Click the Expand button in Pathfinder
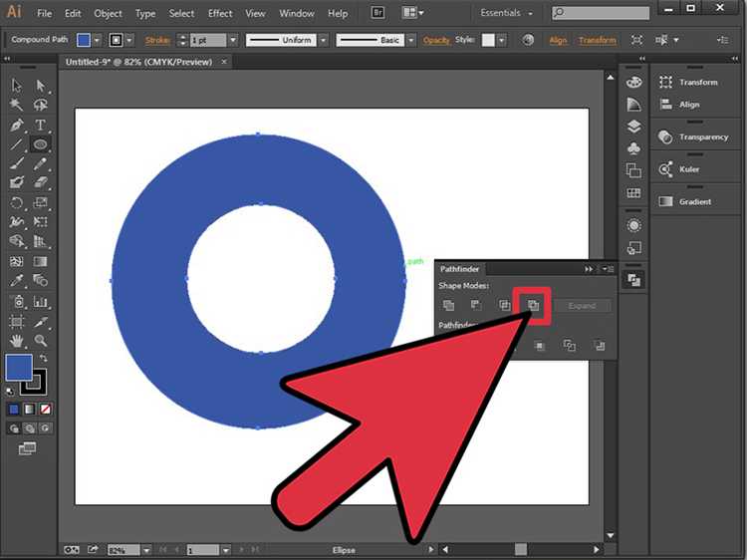This screenshot has width=747, height=560. coord(583,306)
